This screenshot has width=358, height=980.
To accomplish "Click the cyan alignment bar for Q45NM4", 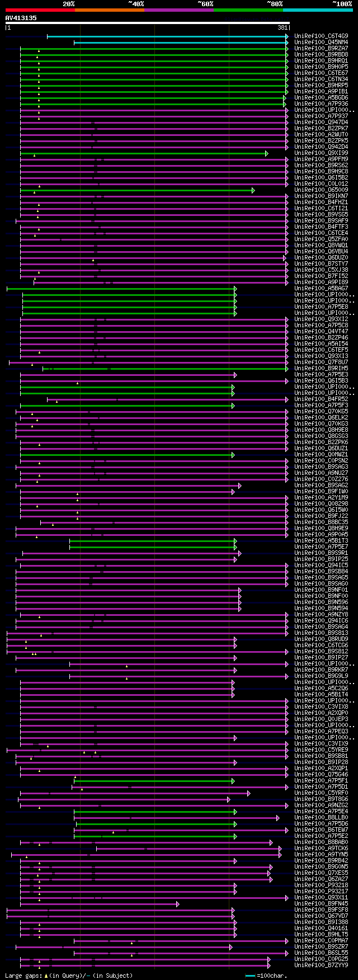I will click(180, 43).
